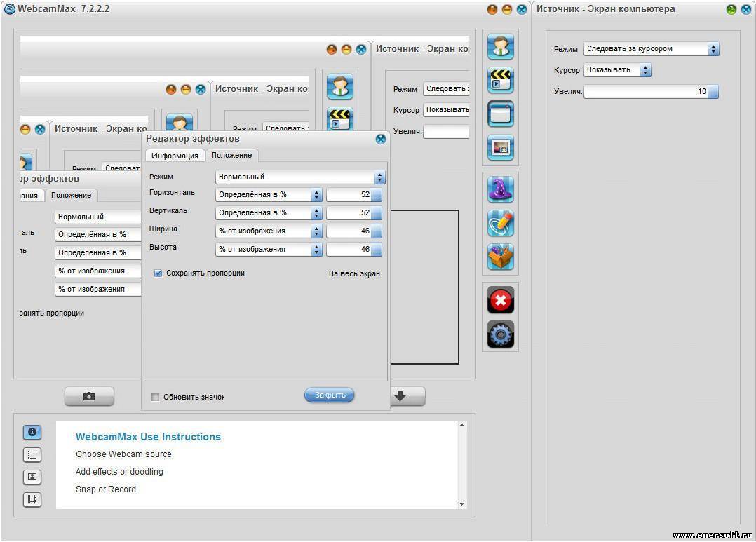Adjust the Вертикаль value spinner at 52
Viewport: 756px width, 542px height.
(x=354, y=212)
